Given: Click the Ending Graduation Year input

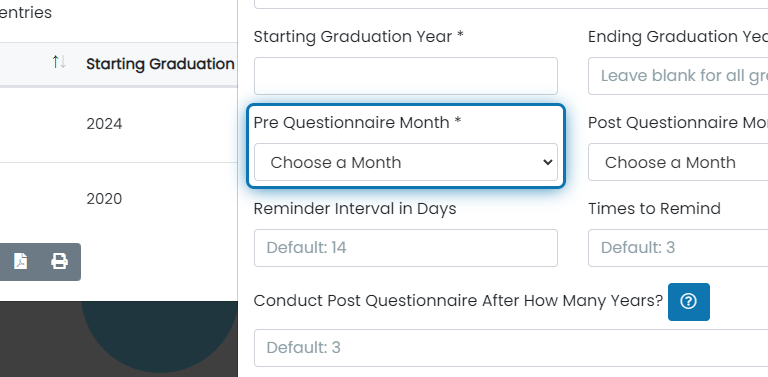Looking at the screenshot, I should [678, 76].
